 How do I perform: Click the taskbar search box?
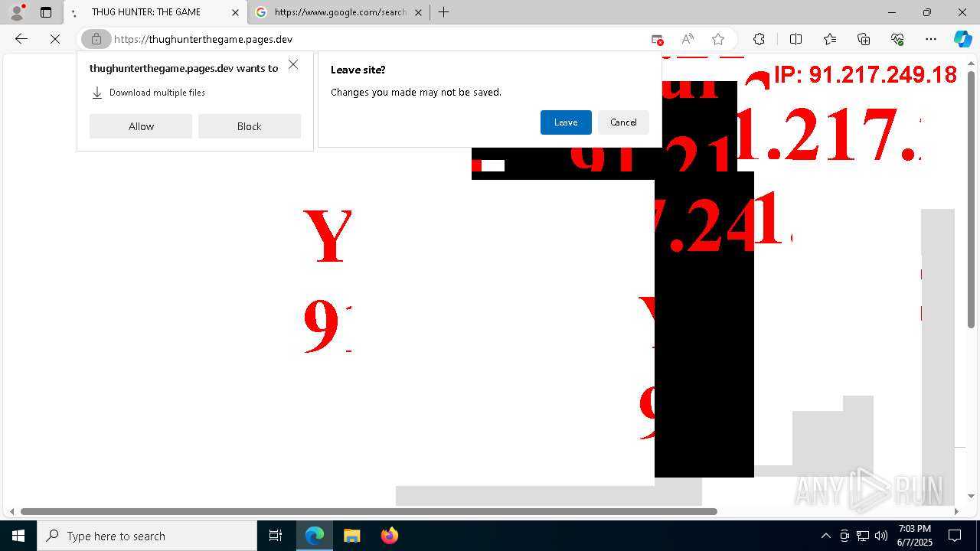pos(147,536)
